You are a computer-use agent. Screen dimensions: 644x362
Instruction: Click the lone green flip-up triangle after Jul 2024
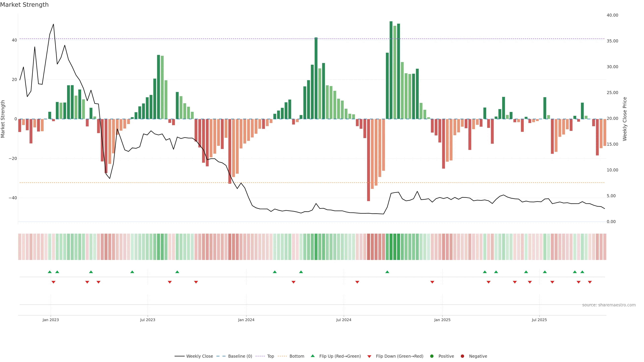387,272
